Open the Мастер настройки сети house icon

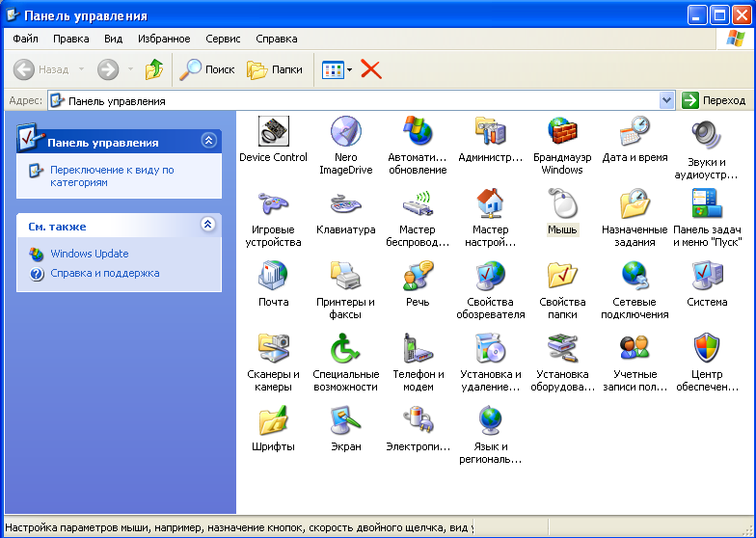click(x=490, y=203)
